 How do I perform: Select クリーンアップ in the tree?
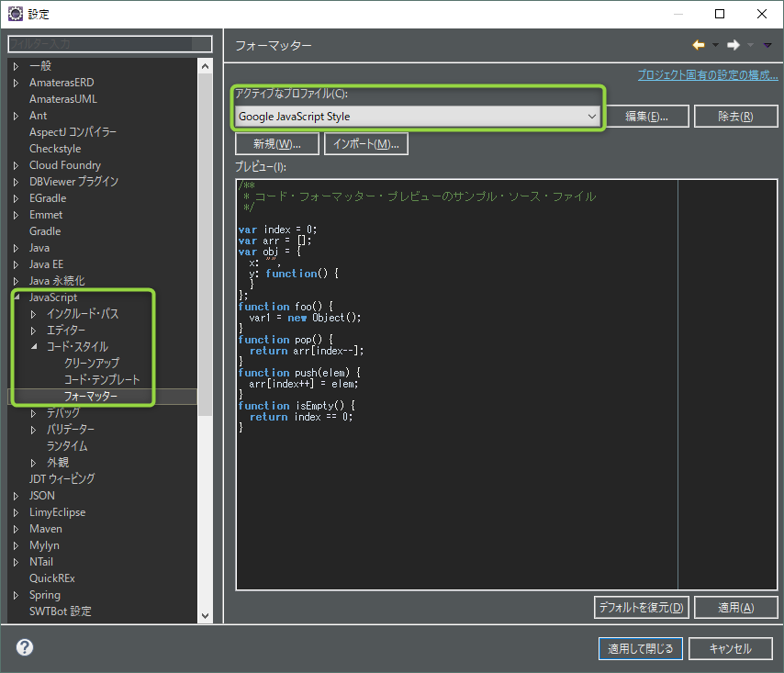92,363
